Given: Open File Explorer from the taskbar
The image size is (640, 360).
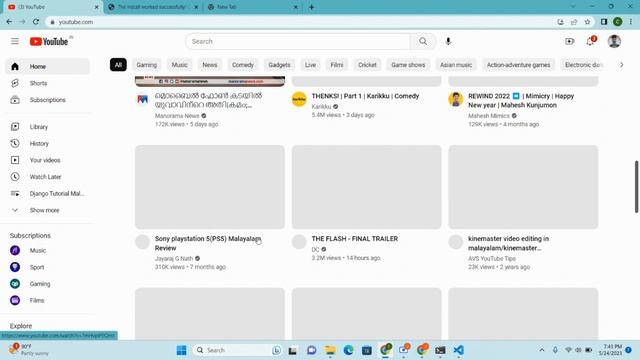Looking at the screenshot, I should point(330,350).
